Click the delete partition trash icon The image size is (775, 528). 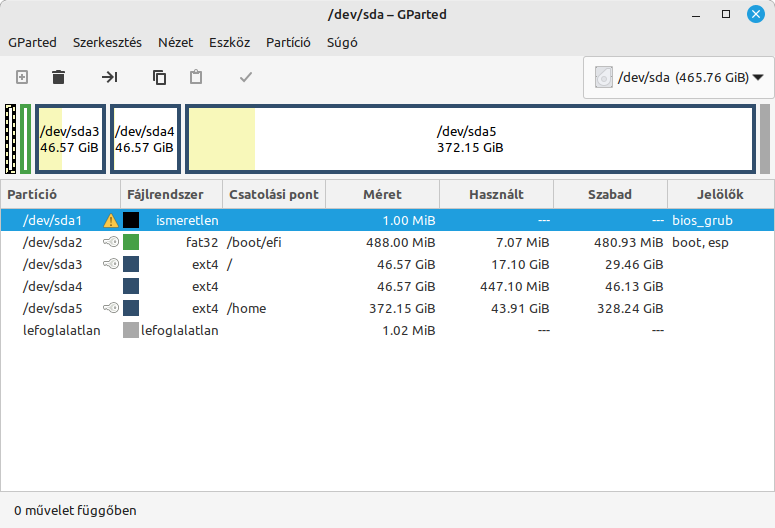[58, 77]
